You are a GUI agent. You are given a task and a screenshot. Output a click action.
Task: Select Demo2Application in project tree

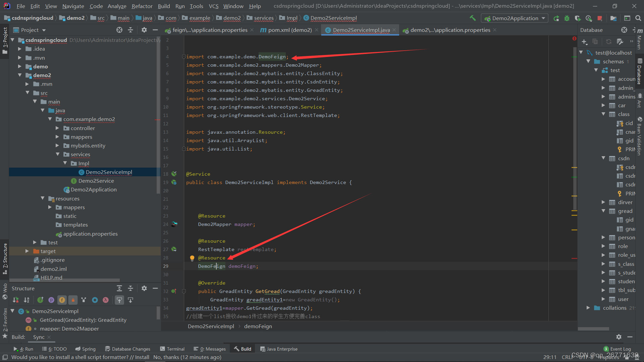93,190
